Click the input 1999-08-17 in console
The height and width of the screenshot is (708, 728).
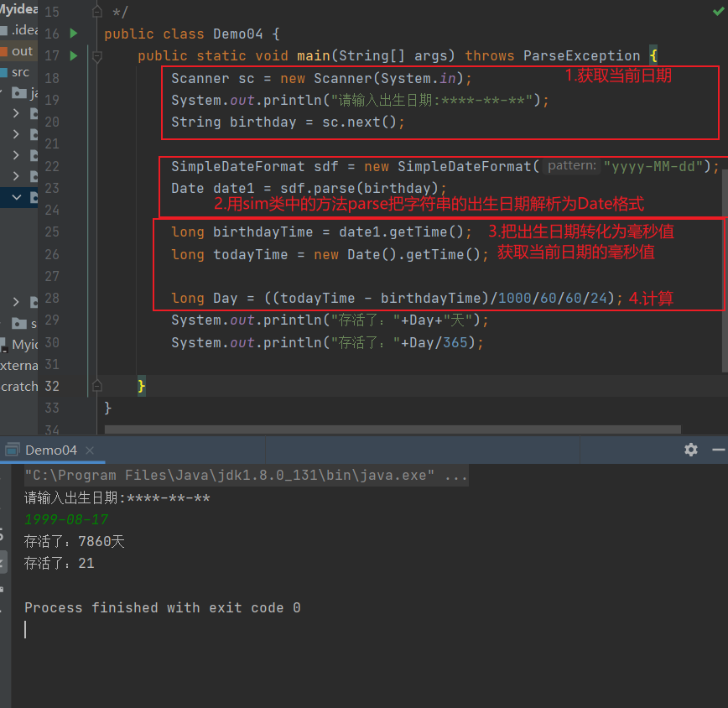coord(66,519)
